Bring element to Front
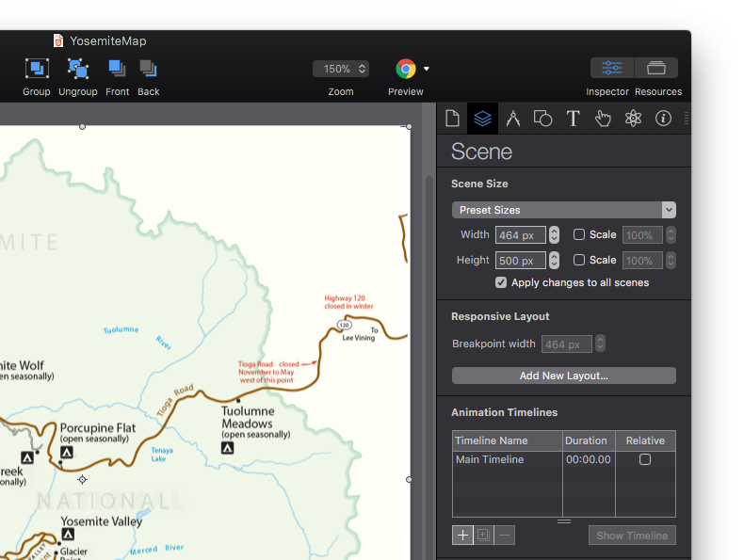This screenshot has height=560, width=744. pos(117,69)
